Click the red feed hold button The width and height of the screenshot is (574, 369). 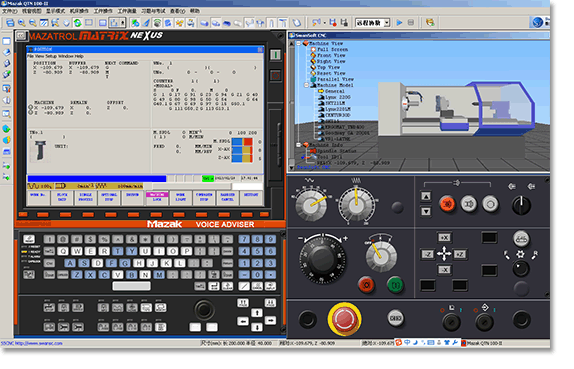click(x=366, y=285)
